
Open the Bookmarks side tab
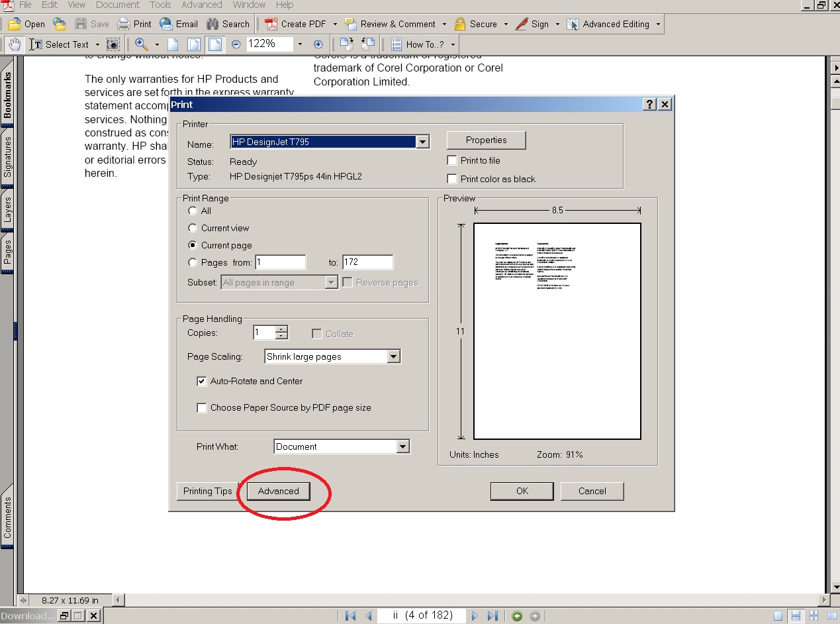click(x=7, y=95)
